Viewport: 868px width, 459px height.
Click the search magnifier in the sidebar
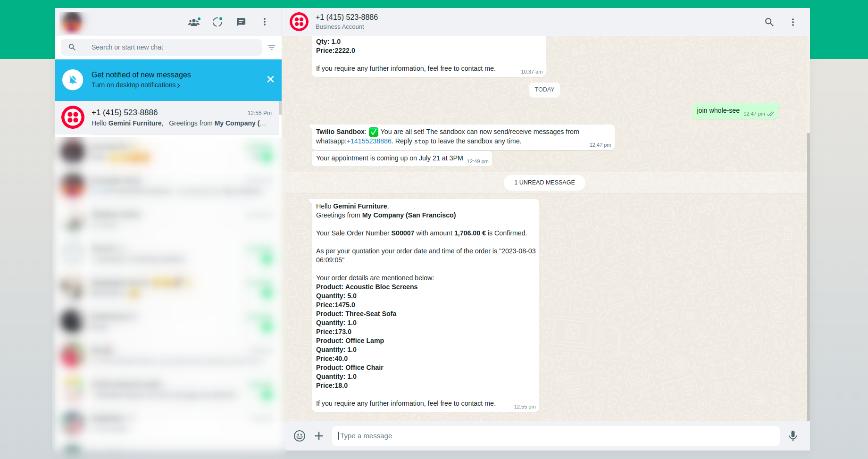[72, 47]
